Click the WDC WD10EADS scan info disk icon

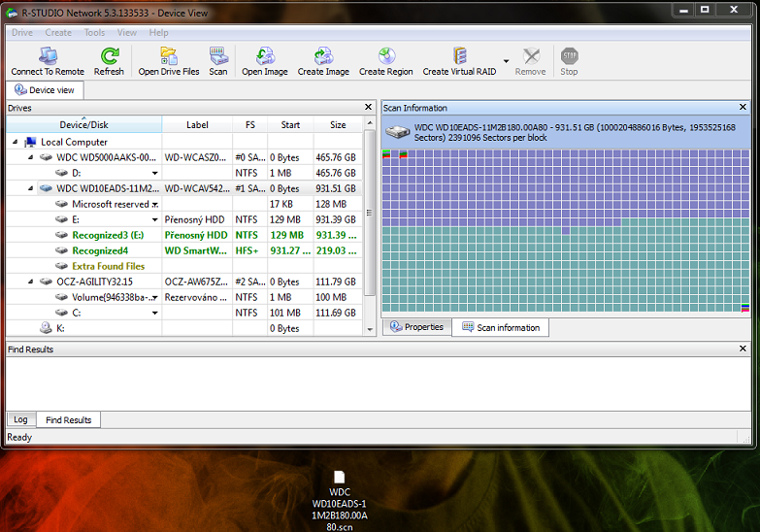tap(397, 131)
